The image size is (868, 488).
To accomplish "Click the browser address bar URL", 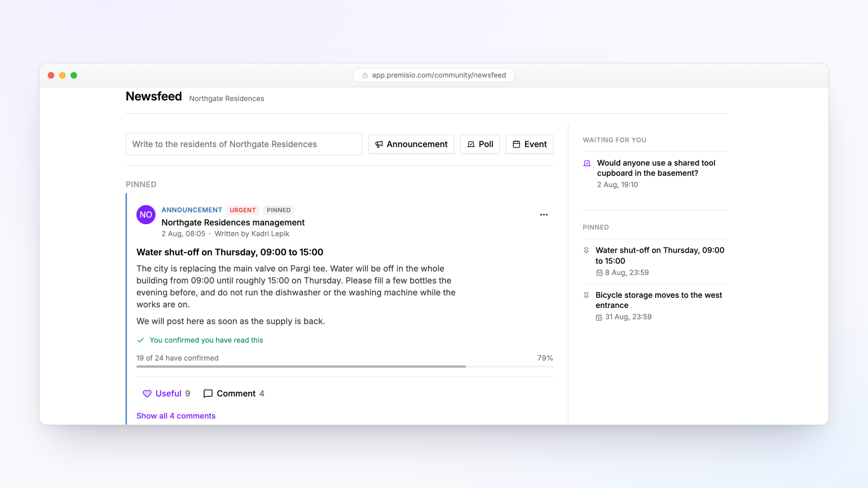I will pyautogui.click(x=439, y=75).
